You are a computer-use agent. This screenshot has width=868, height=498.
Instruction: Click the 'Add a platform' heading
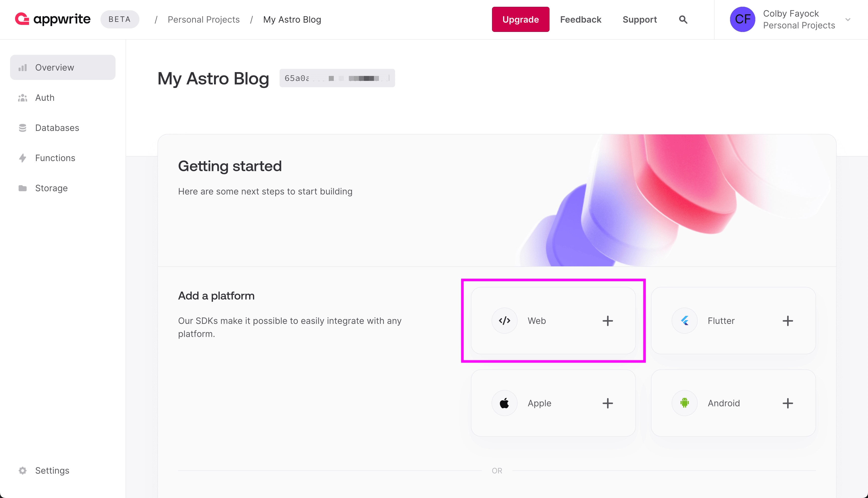[216, 295]
